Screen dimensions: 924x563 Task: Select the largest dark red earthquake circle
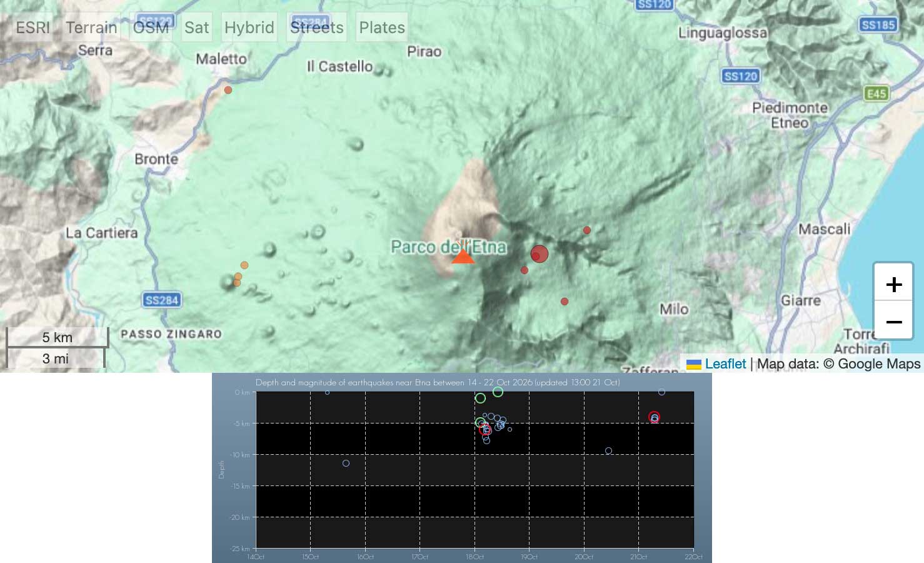point(540,254)
